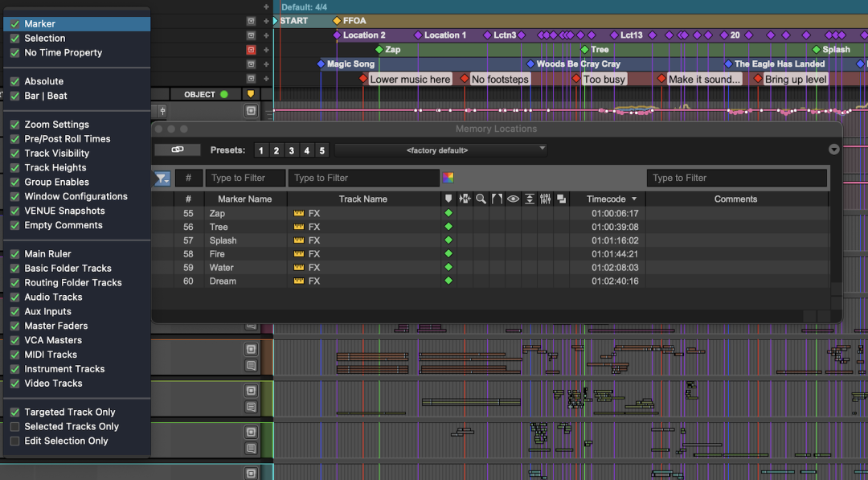Viewport: 868px width, 480px height.
Task: Select the Marker menu entry
Action: pos(77,24)
